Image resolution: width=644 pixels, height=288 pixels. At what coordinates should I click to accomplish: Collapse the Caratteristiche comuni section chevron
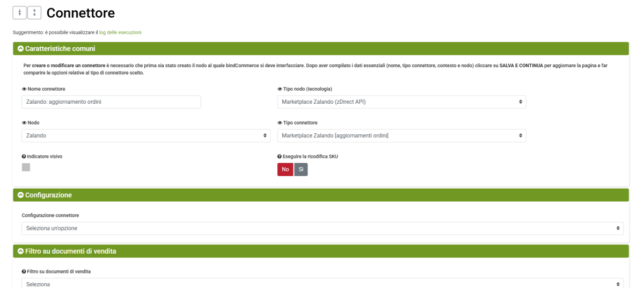(20, 49)
